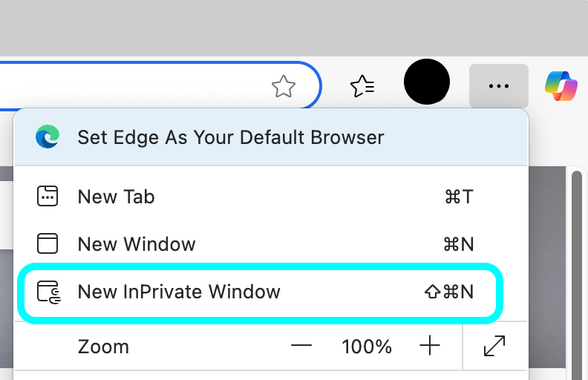
Task: Open the Copilot icon
Action: click(x=561, y=86)
